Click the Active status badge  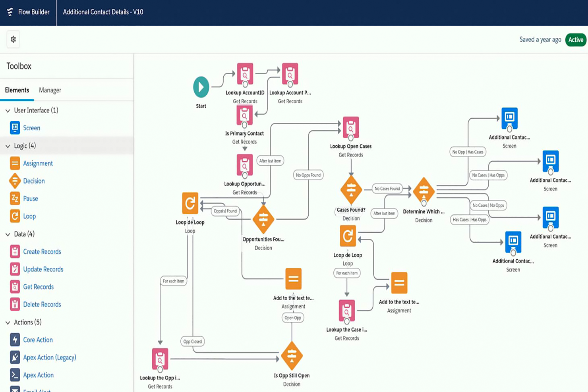click(575, 40)
